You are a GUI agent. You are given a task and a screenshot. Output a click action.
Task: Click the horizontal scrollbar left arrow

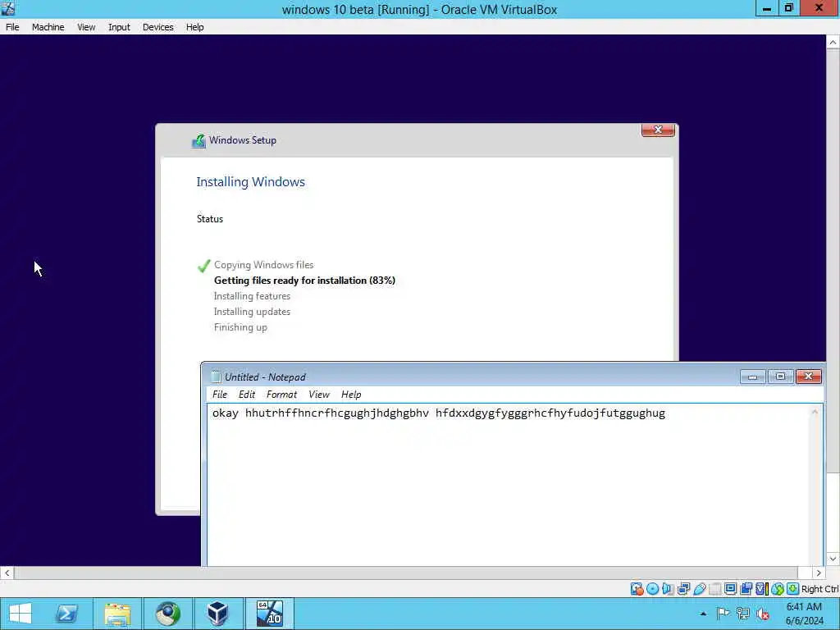coord(7,573)
